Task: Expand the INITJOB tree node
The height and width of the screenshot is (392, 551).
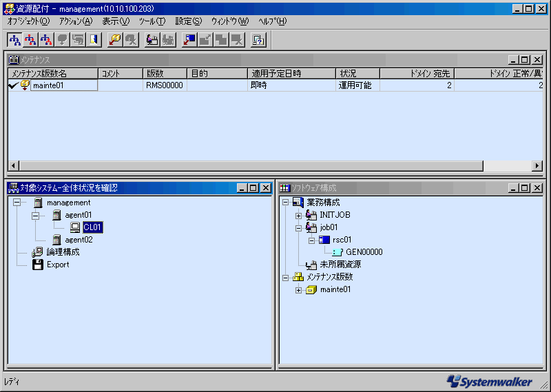Action: pyautogui.click(x=298, y=215)
